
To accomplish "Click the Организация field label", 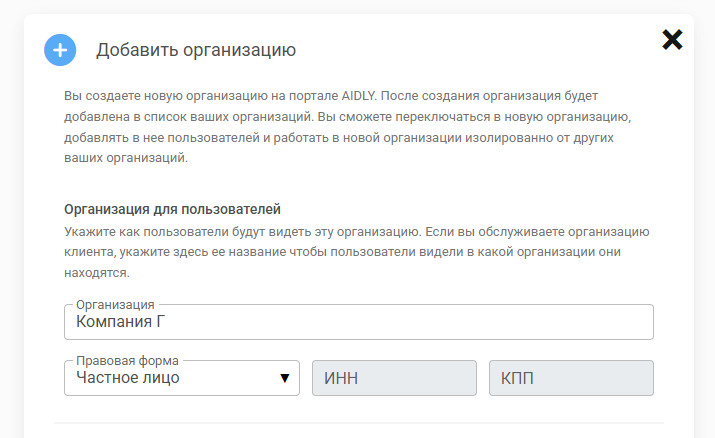I will (x=115, y=304).
